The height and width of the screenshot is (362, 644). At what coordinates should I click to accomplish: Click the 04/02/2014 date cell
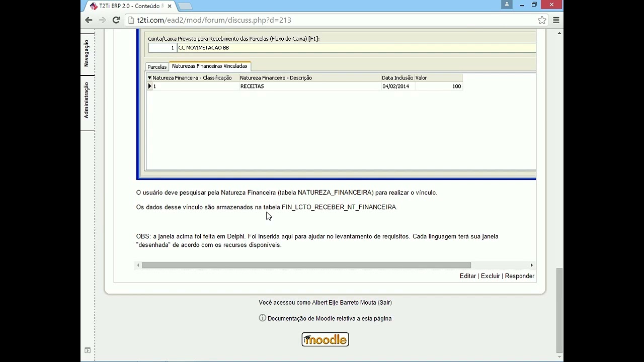click(x=397, y=86)
